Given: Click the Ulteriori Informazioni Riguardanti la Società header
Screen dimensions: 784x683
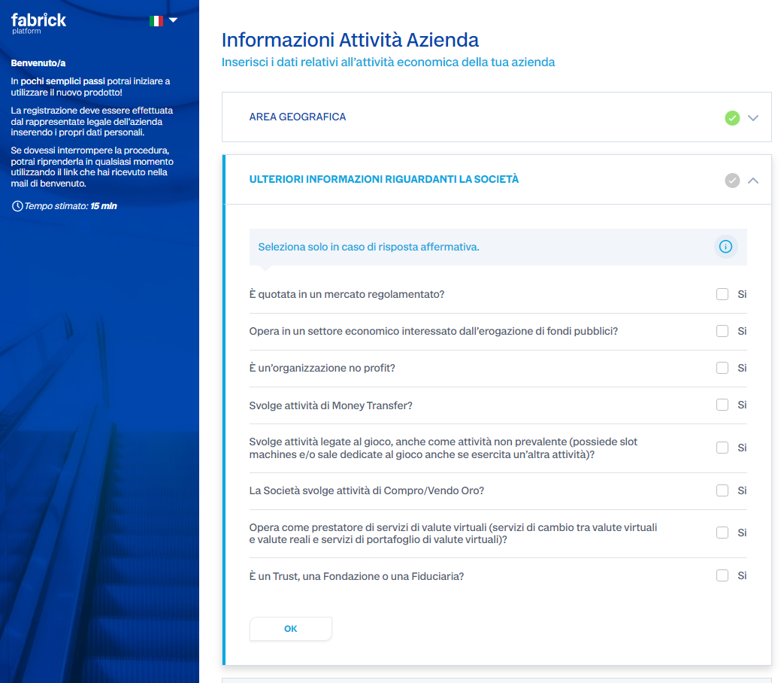Looking at the screenshot, I should (497, 180).
